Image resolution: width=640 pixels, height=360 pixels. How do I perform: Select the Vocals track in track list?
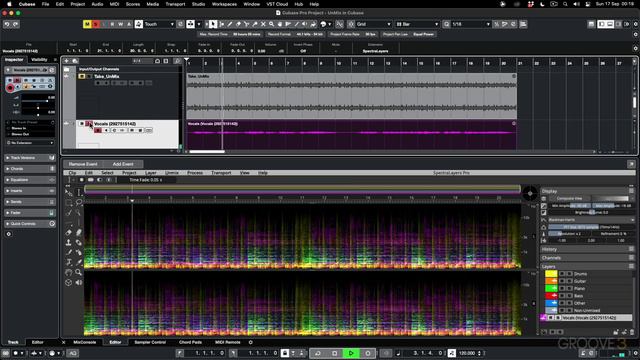[127, 134]
